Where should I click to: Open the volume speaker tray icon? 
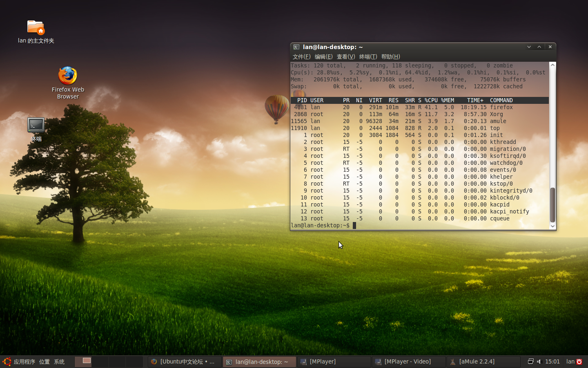539,361
